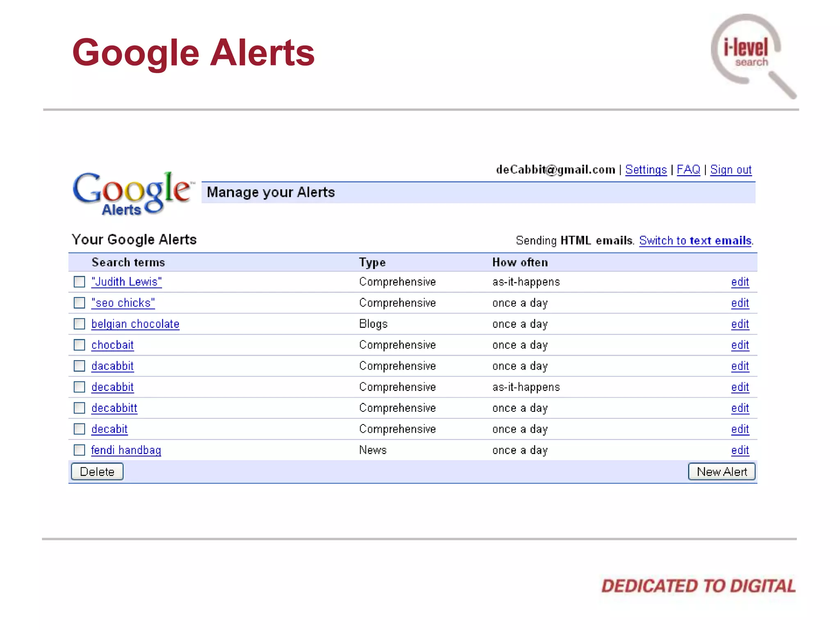The image size is (840, 630).
Task: Click the Search terms column header
Action: pos(128,262)
